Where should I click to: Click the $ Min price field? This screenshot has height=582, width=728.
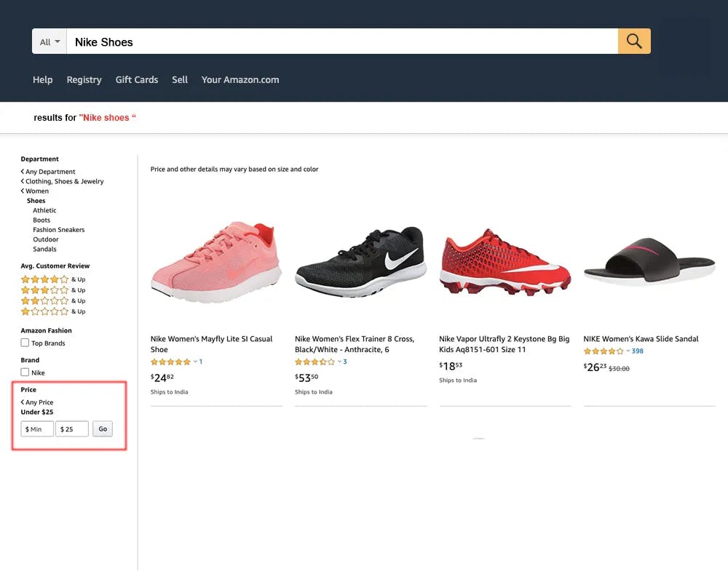coord(37,428)
